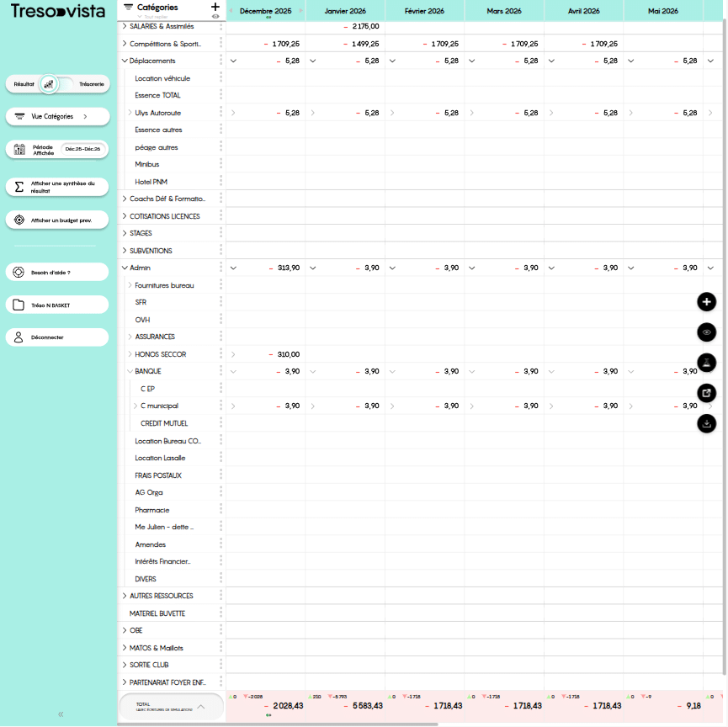Open the Tréso N BASKET folder item
Image resolution: width=728 pixels, height=727 pixels.
pyautogui.click(x=57, y=305)
